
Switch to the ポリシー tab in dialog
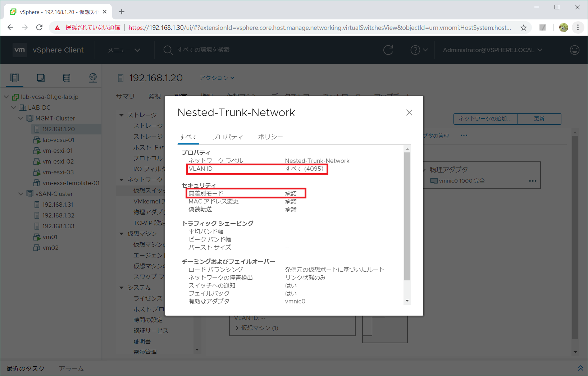pos(270,137)
